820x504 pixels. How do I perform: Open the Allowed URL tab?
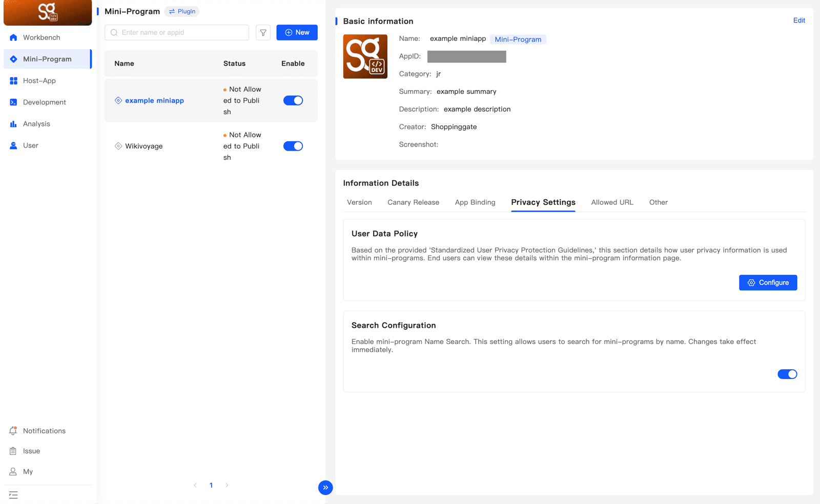click(x=612, y=202)
